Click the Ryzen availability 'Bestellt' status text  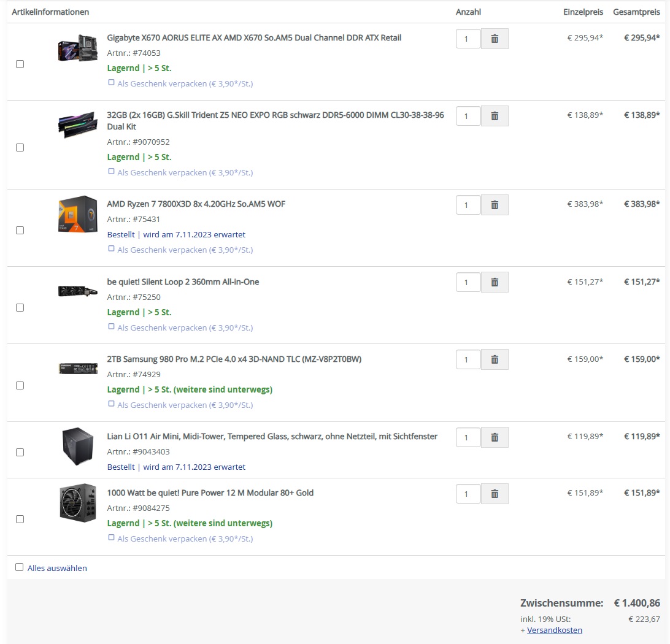(176, 234)
